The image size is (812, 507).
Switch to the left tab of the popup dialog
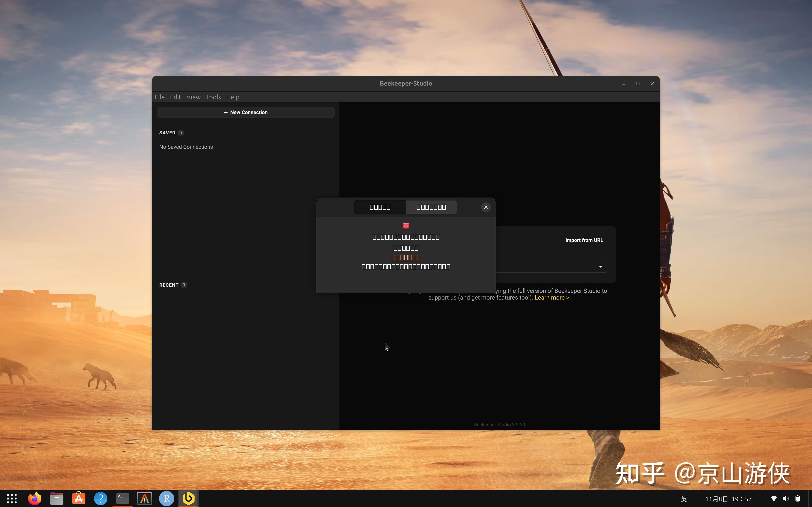(380, 207)
